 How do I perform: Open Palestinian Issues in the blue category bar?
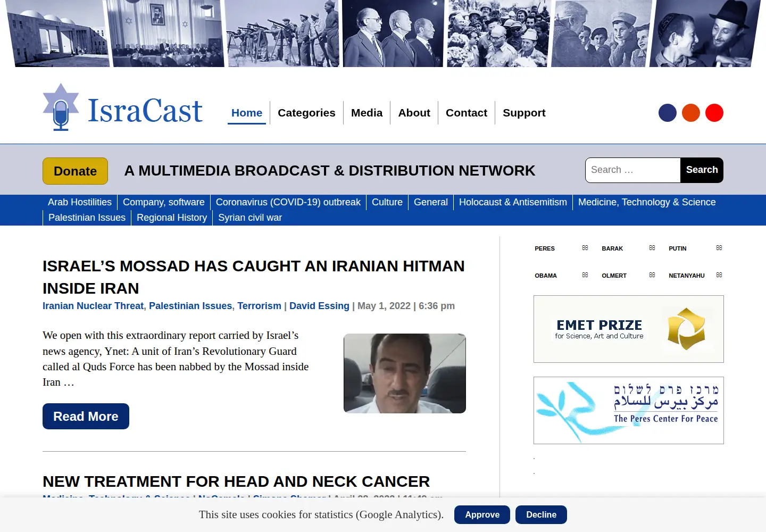87,218
